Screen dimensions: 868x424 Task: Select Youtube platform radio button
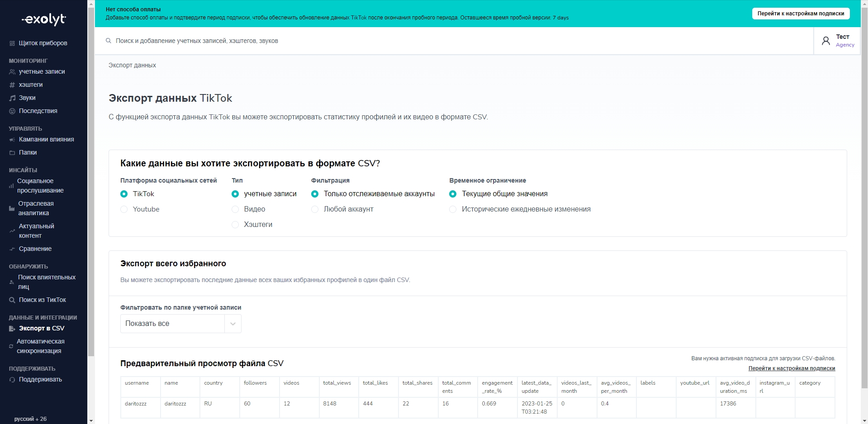(x=124, y=209)
